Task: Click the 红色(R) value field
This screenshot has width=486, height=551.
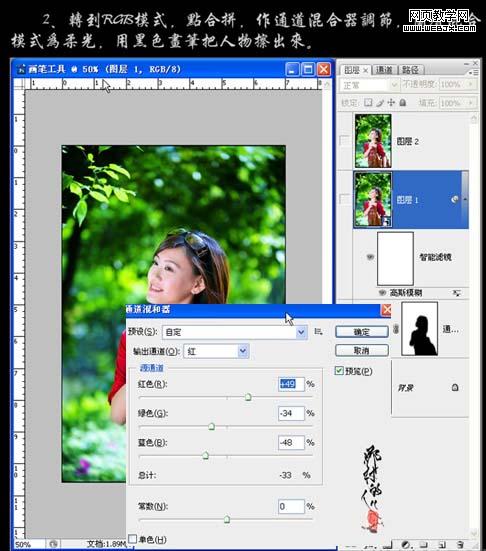Action: pyautogui.click(x=291, y=384)
